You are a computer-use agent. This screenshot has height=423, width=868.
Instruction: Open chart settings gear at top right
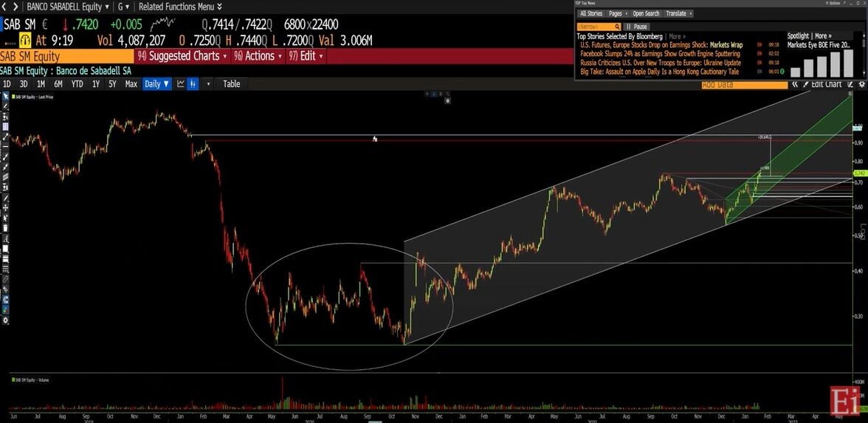coord(861,84)
